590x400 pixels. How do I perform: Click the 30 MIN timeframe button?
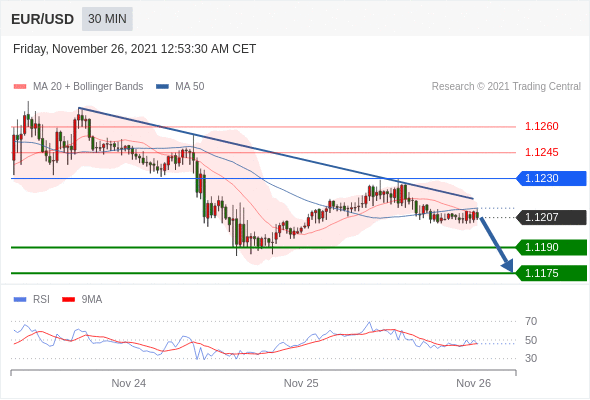107,19
